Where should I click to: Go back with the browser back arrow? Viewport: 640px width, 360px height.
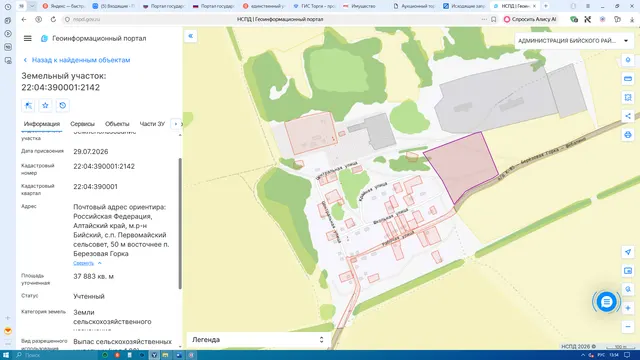tap(24, 19)
